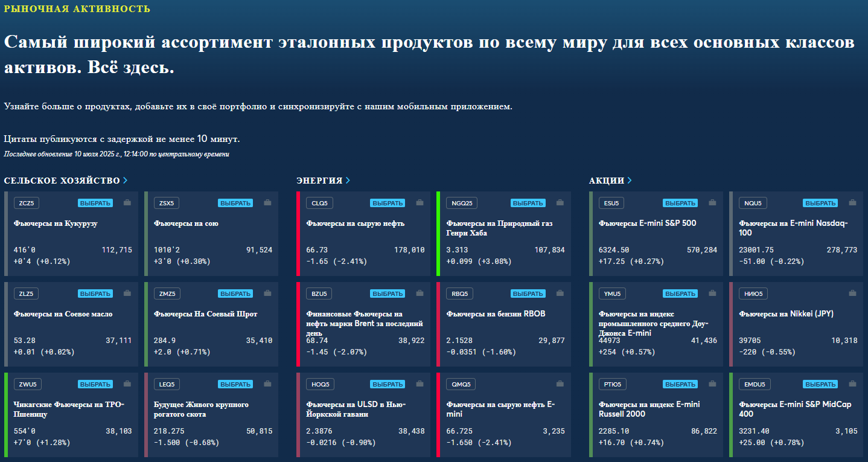
Task: Click the HOQ5 ticker badge
Action: [x=319, y=384]
